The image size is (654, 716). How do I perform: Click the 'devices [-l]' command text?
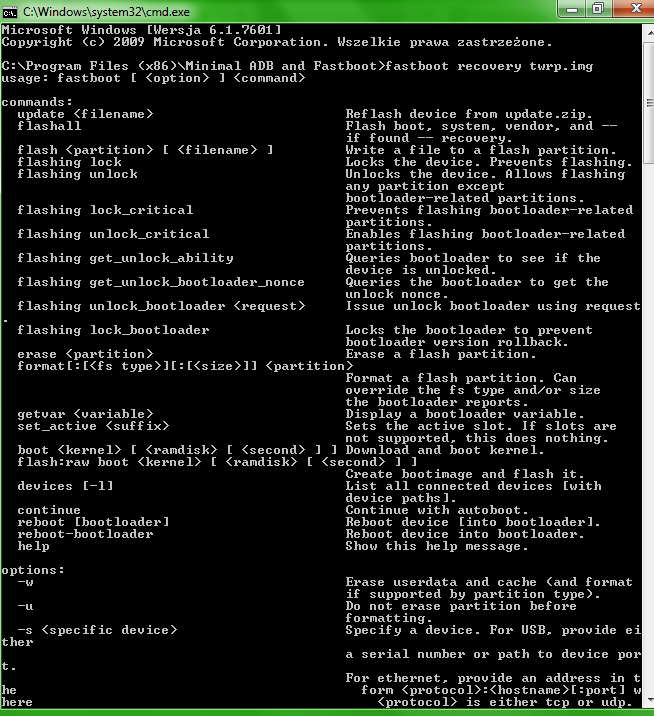[65, 486]
